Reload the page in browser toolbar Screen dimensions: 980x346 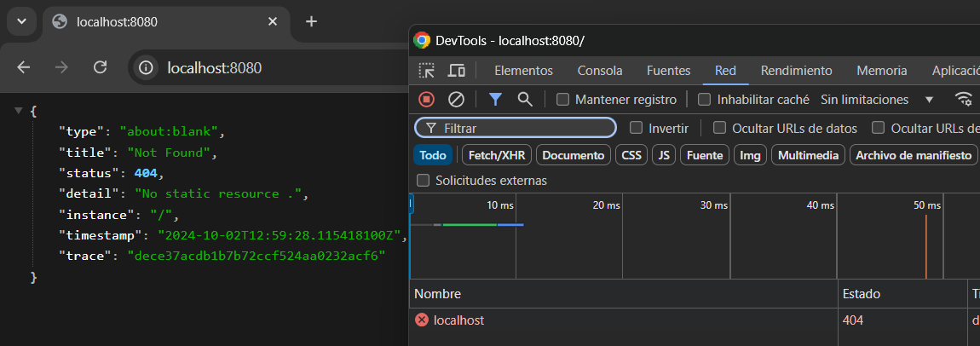tap(100, 67)
